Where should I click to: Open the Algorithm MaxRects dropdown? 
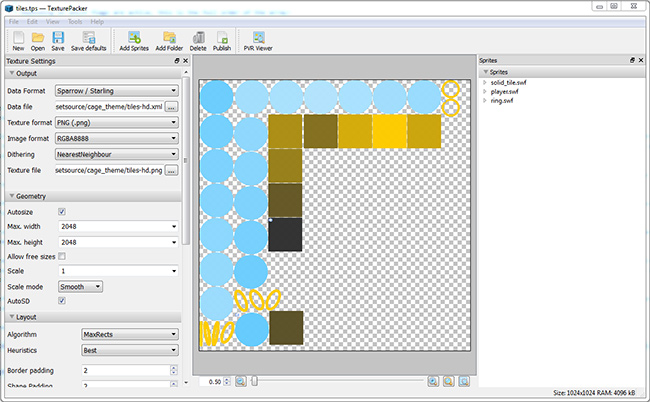pyautogui.click(x=129, y=334)
